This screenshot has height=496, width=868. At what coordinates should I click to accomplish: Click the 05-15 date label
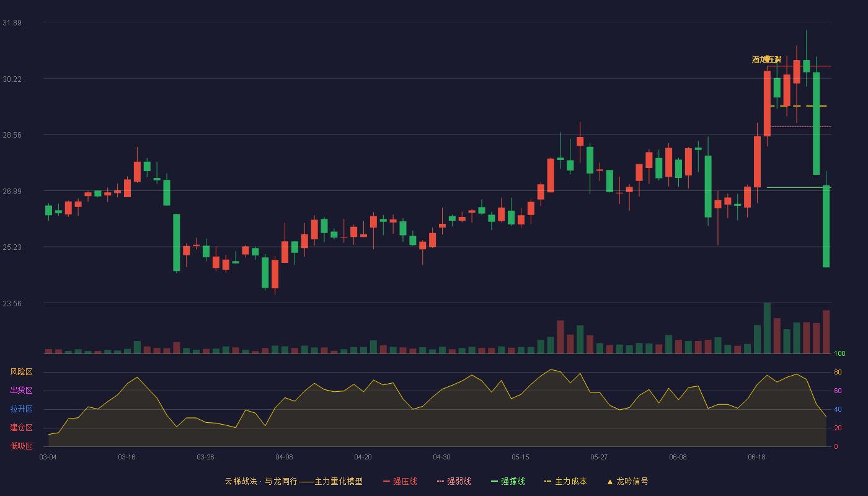(520, 457)
